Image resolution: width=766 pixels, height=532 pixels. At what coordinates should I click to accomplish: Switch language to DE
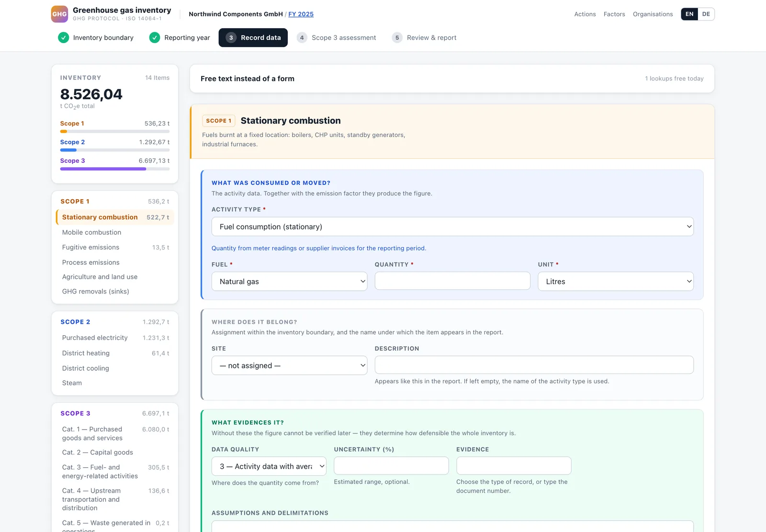point(706,14)
